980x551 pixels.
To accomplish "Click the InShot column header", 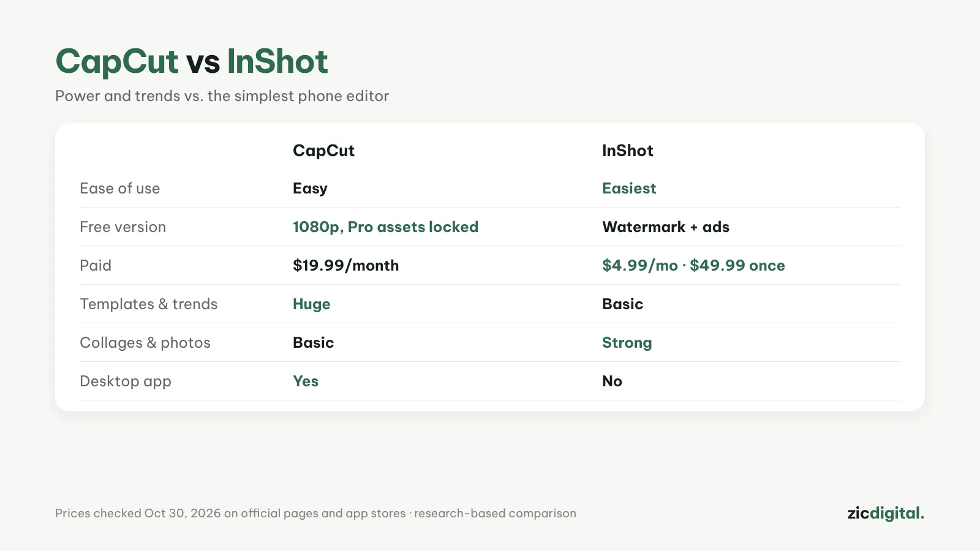I will pos(628,151).
